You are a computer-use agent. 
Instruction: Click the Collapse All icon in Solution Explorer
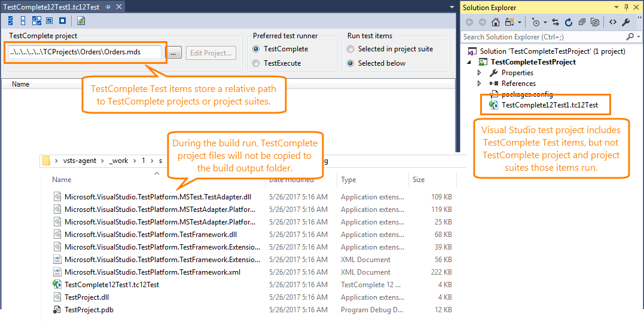tap(581, 22)
